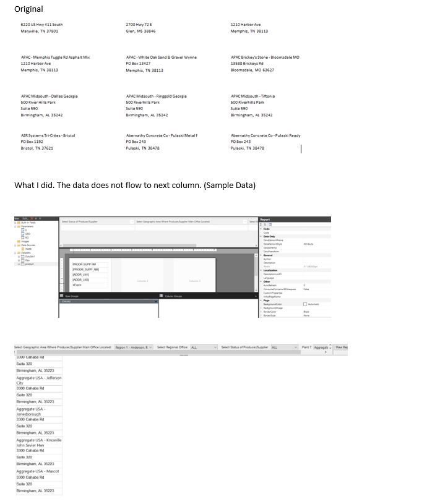
Task: Click the alphabetical sort icon in Properties
Action: (x=265, y=224)
